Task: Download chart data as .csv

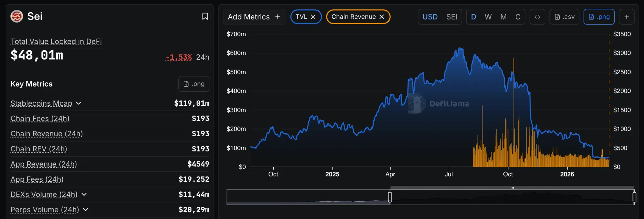Action: (564, 17)
